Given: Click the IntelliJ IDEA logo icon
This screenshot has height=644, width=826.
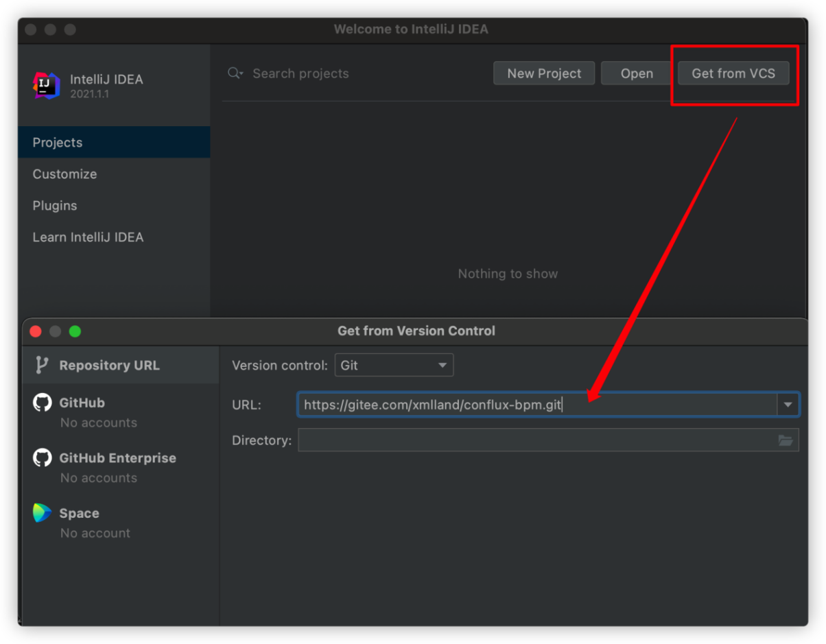Looking at the screenshot, I should (x=47, y=85).
